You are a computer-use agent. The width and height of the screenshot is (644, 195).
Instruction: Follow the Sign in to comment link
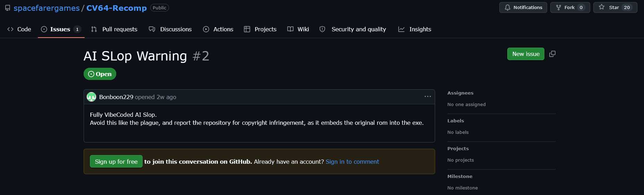(352, 162)
